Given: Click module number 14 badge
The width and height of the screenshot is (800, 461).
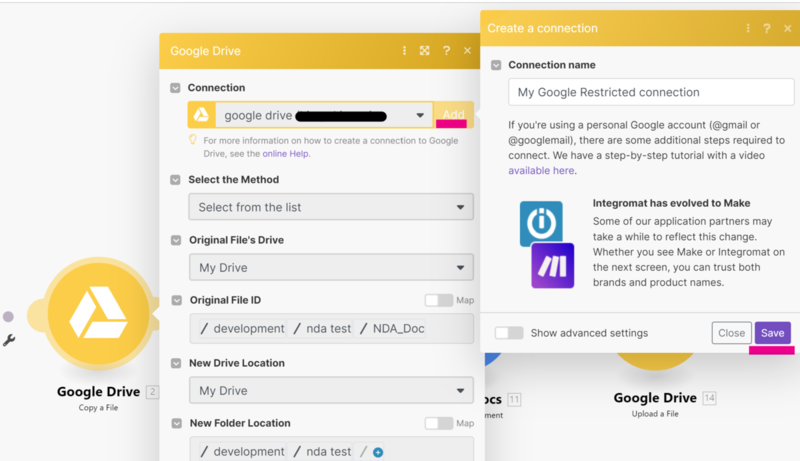Looking at the screenshot, I should (x=709, y=398).
